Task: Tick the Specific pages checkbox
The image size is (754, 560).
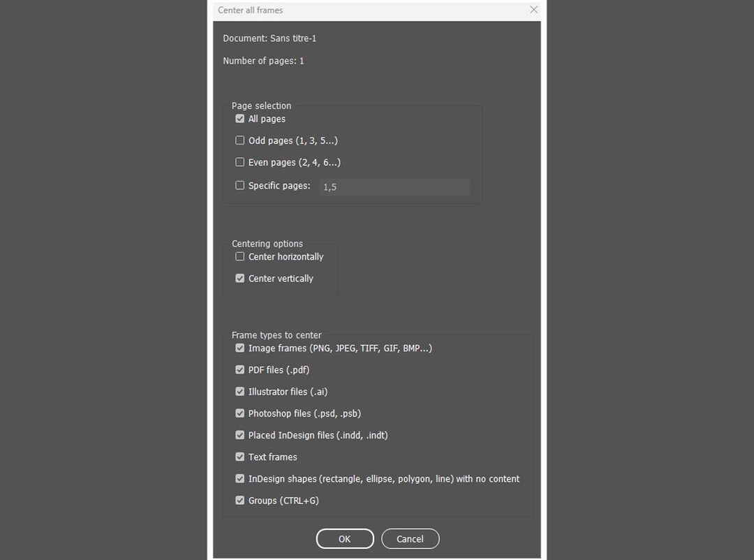Action: click(x=240, y=185)
